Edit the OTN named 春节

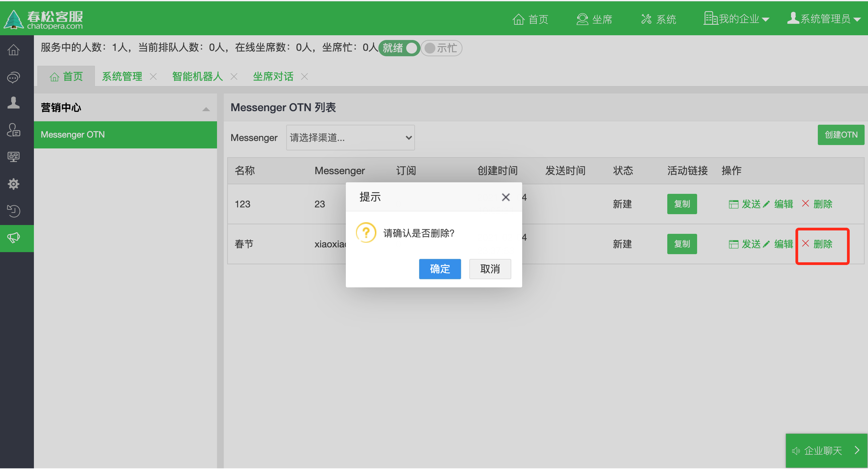(x=778, y=244)
